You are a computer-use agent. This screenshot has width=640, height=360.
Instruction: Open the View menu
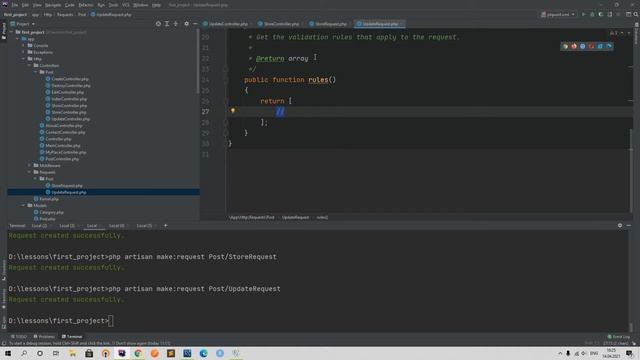point(37,5)
